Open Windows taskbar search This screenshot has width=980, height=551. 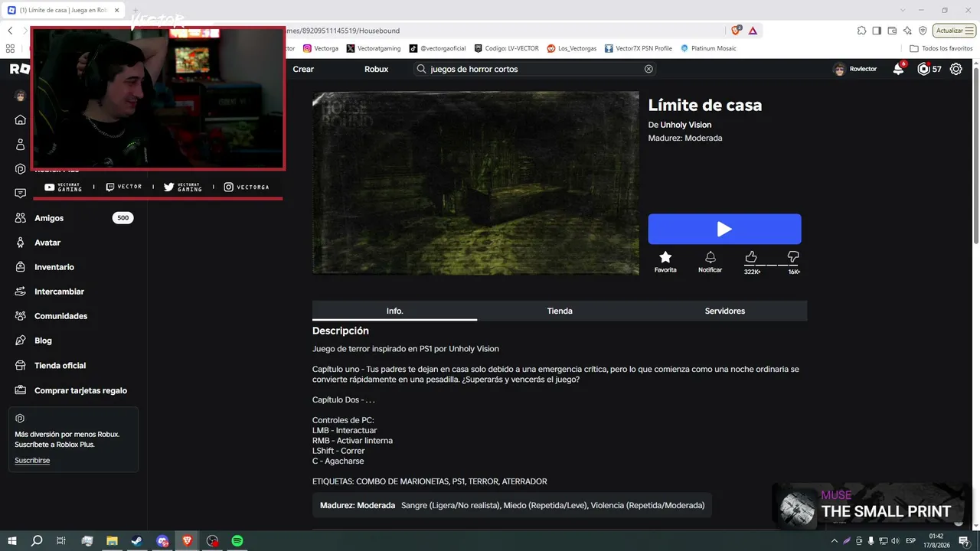(37, 541)
